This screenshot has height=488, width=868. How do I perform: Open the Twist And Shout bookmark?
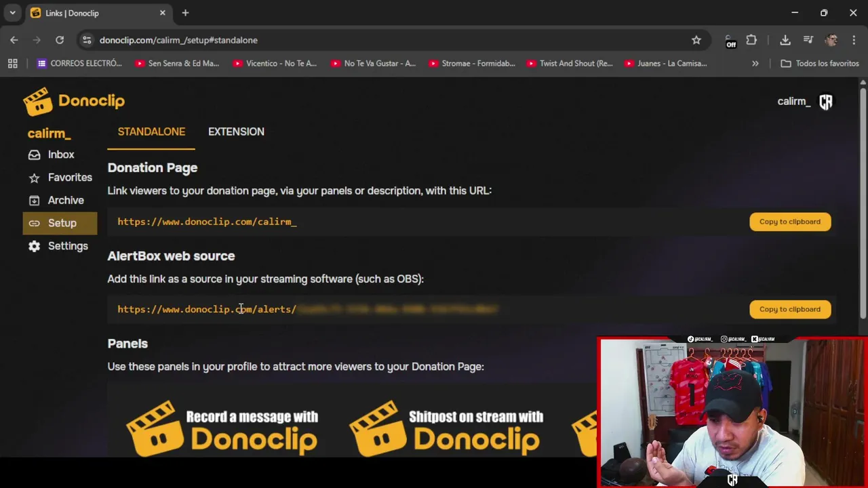569,64
